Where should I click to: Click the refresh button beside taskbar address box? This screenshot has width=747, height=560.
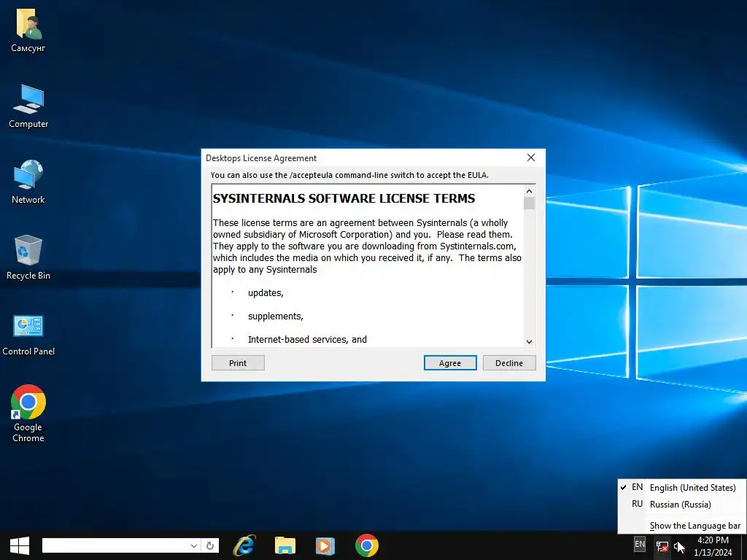[x=210, y=545]
